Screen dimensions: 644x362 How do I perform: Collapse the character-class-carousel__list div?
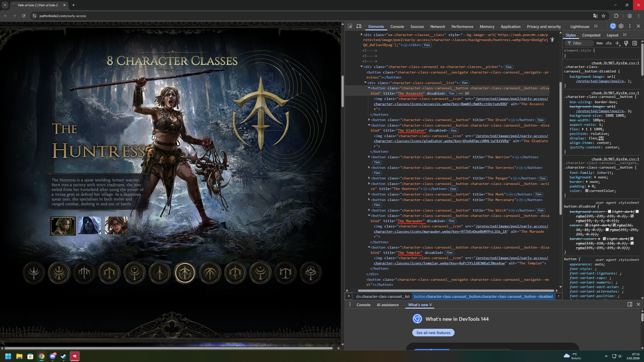coord(365,83)
